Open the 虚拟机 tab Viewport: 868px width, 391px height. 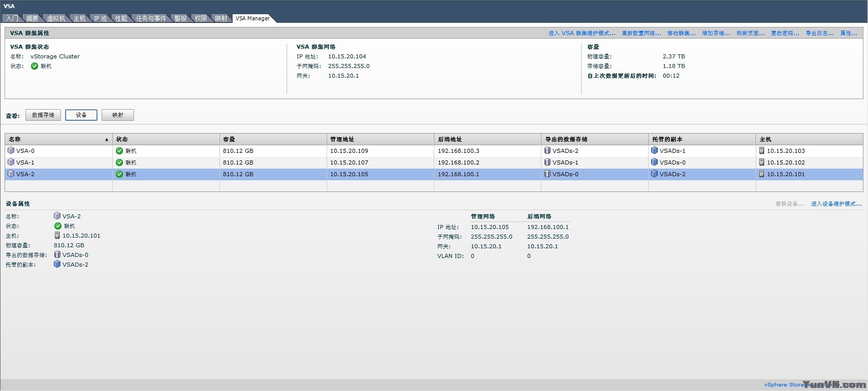coord(56,18)
